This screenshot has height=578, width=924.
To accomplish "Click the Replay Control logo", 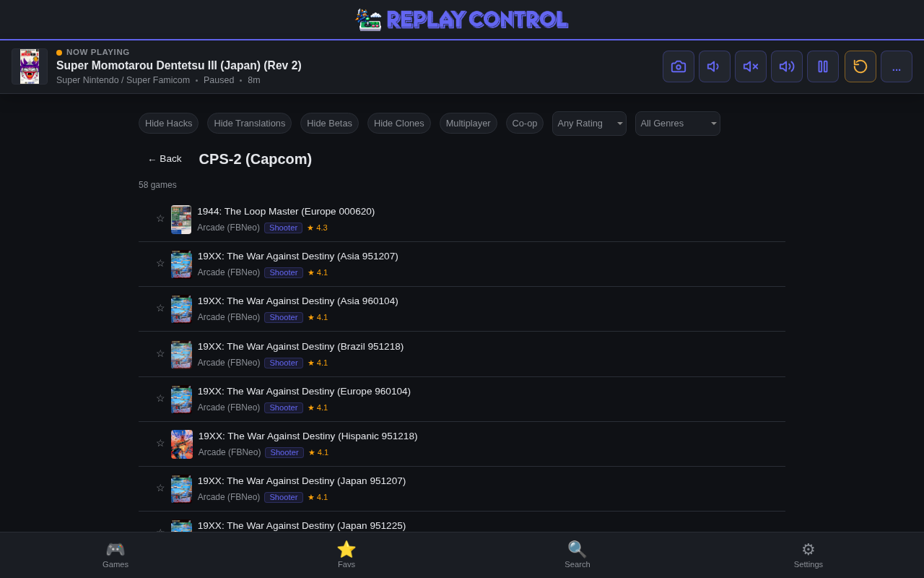I will 462,20.
